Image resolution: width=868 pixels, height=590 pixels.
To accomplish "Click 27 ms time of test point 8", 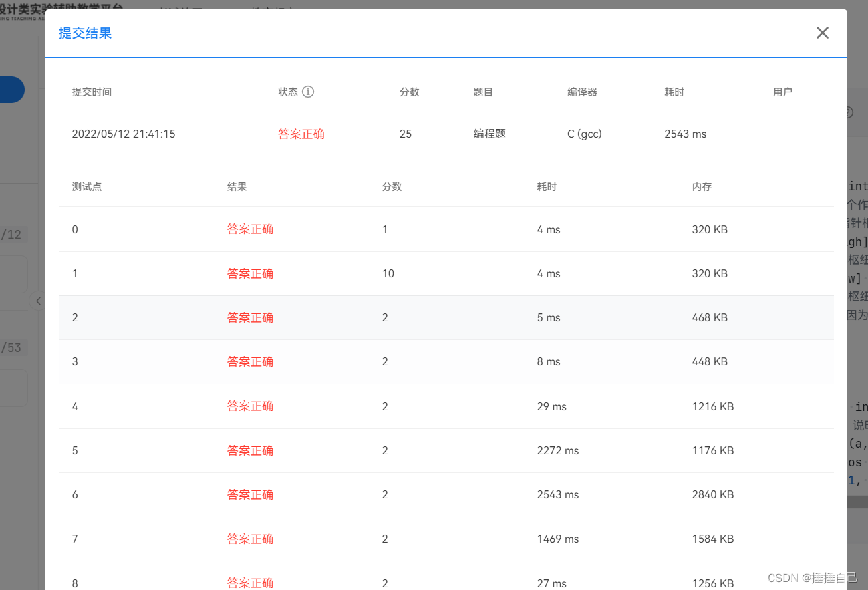I will [x=551, y=583].
